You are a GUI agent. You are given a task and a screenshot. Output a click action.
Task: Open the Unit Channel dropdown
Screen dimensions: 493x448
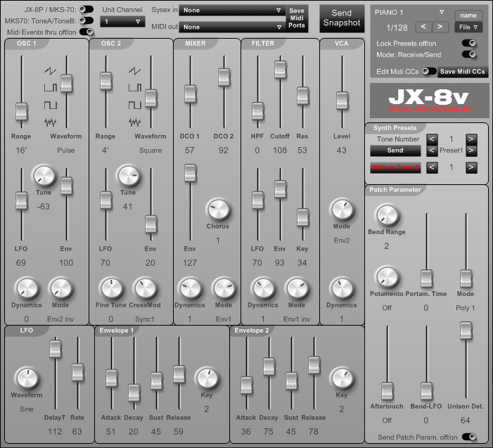click(122, 21)
